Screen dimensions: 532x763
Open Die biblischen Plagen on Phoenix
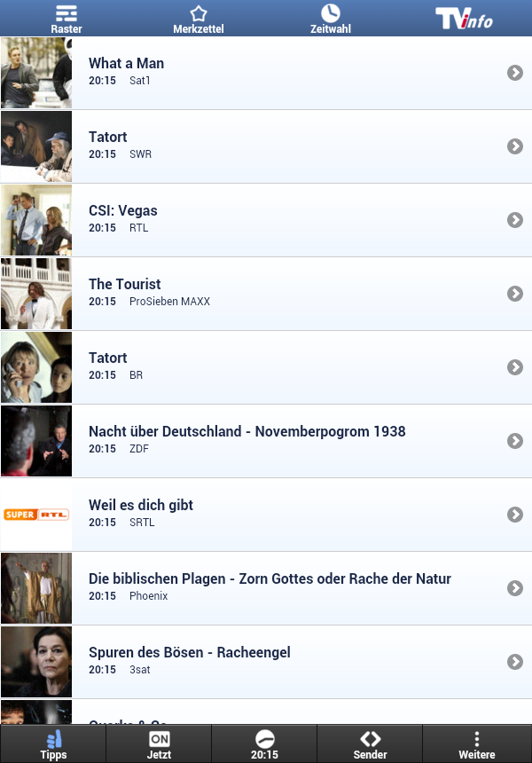click(266, 588)
